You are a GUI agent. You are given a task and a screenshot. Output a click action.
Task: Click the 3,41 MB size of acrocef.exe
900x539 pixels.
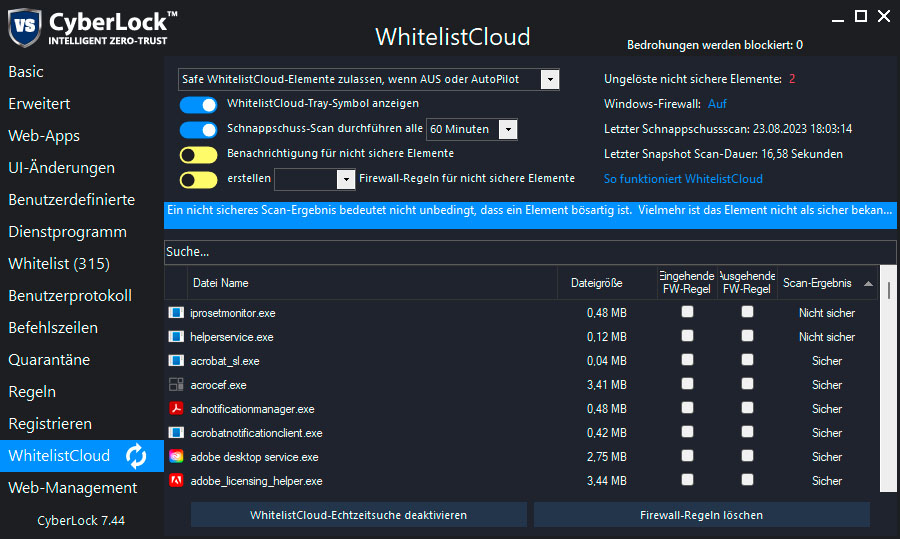point(606,385)
